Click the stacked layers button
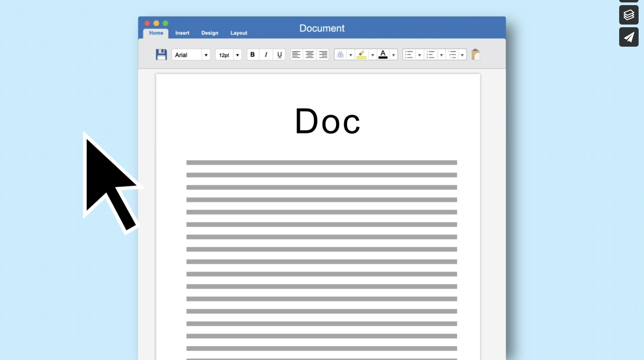The image size is (644, 360). coord(629,15)
